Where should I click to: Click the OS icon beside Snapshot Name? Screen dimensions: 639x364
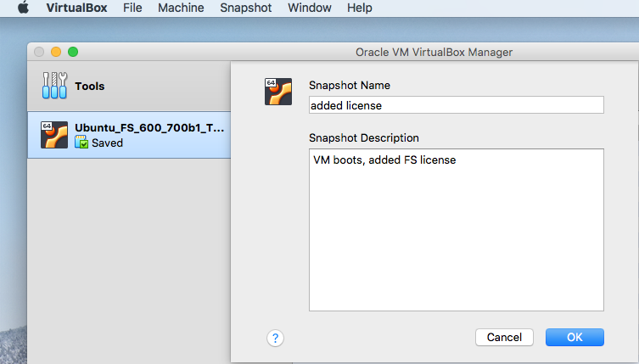point(278,92)
